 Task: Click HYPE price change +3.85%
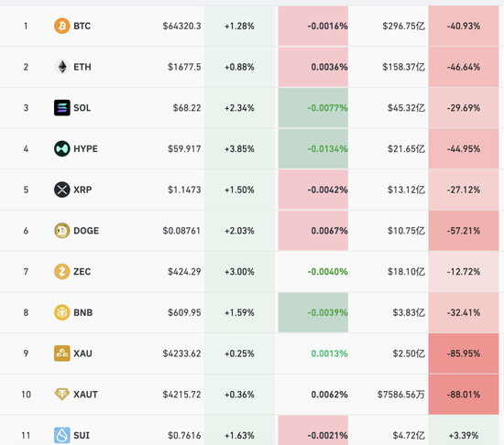pyautogui.click(x=239, y=148)
